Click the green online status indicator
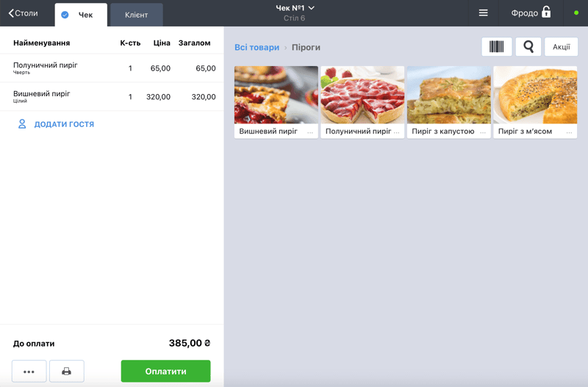Image resolution: width=588 pixels, height=387 pixels. point(576,12)
